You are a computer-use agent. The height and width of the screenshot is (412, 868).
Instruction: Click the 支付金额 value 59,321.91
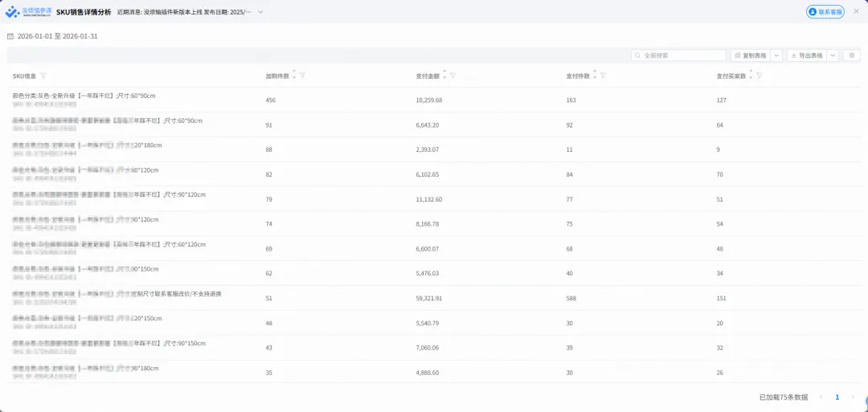(429, 298)
